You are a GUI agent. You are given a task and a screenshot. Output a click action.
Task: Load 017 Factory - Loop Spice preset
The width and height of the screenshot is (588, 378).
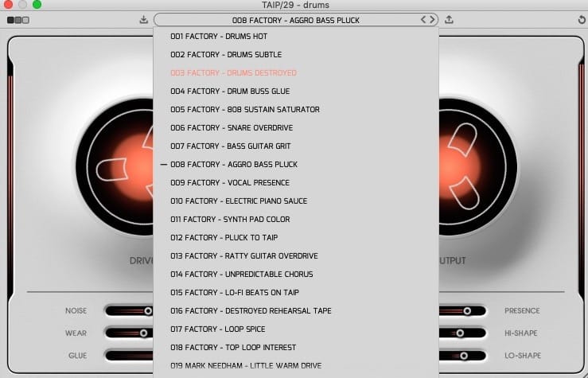[296, 329]
